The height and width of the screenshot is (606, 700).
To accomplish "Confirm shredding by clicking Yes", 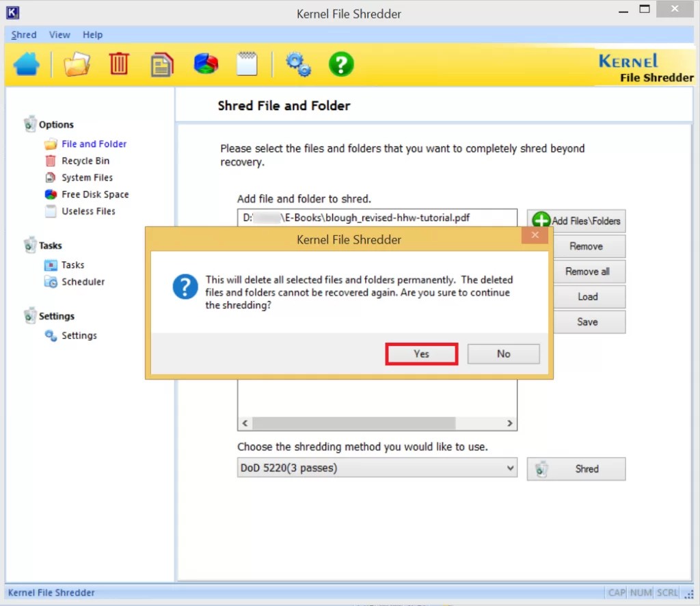I will point(421,354).
